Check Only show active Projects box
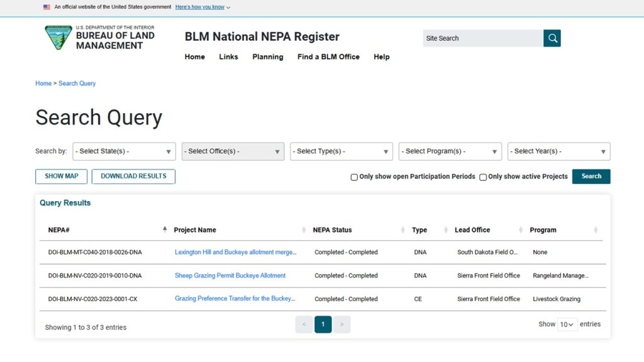The width and height of the screenshot is (644, 362). pyautogui.click(x=483, y=177)
